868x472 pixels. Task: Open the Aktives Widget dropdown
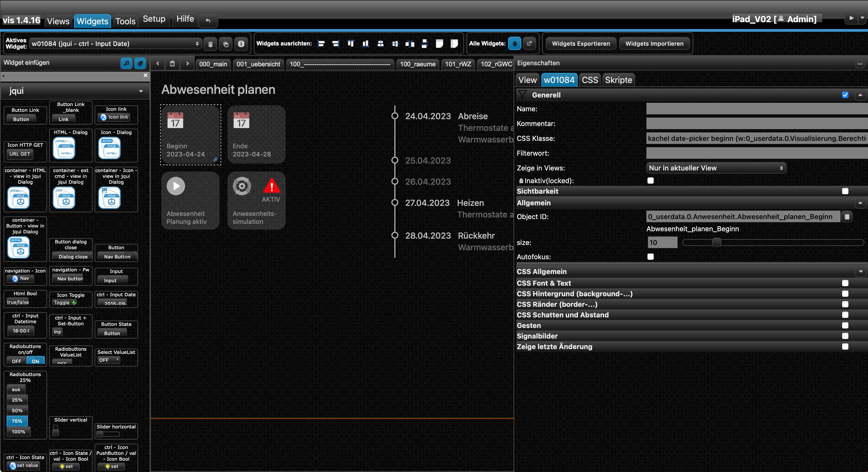click(x=115, y=44)
